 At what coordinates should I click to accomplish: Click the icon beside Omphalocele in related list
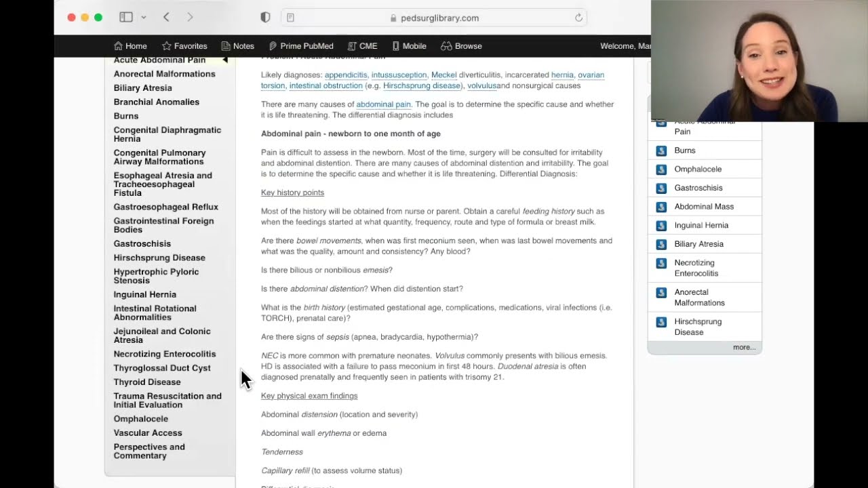click(661, 169)
